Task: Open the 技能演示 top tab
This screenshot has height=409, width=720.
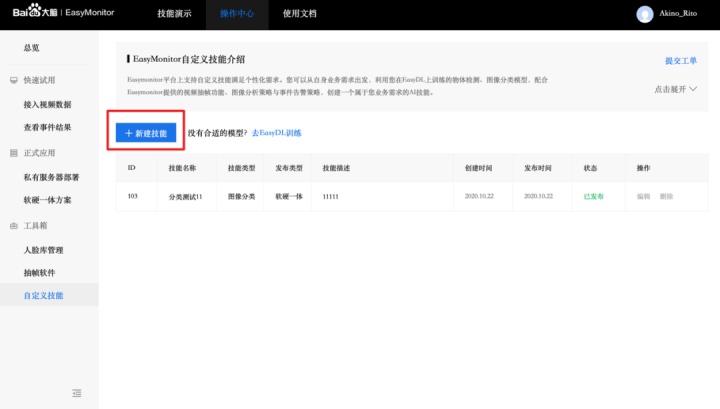Action: click(x=174, y=14)
